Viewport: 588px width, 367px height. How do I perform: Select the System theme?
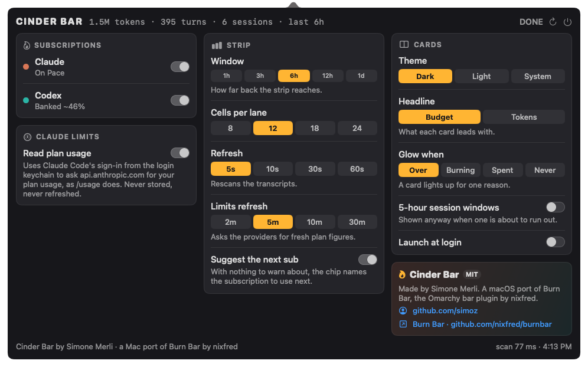pyautogui.click(x=538, y=76)
